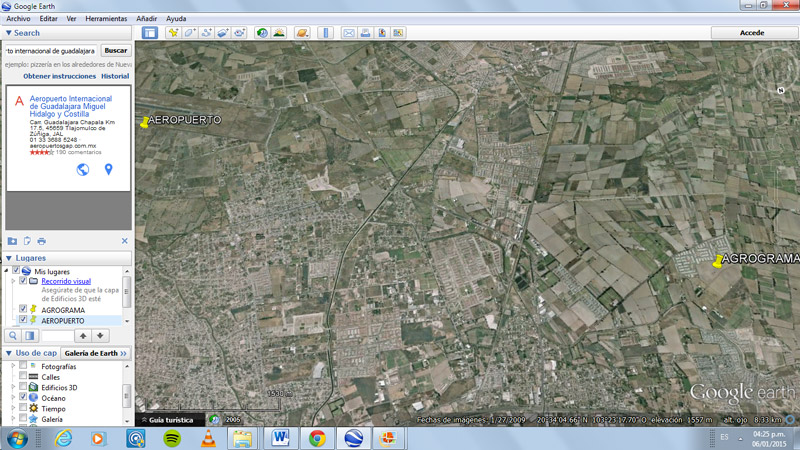
Task: Click Galería de Earth button
Action: (x=95, y=353)
